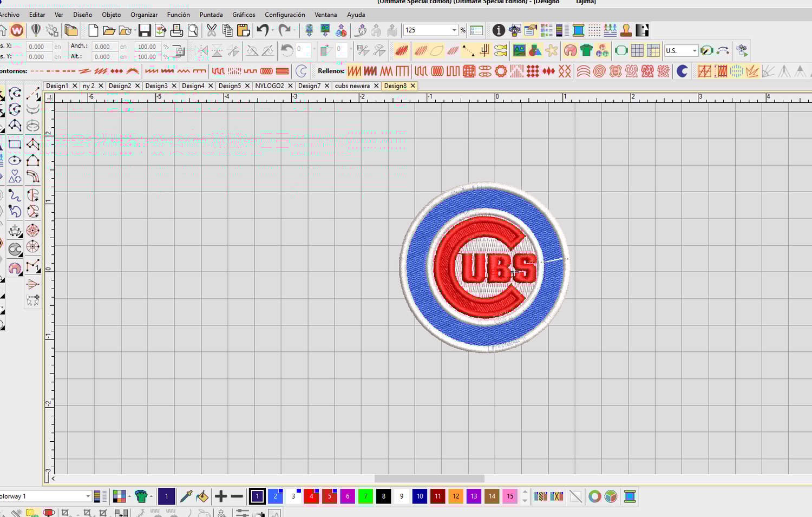Screen dimensions: 812x517
Task: Toggle the proportional scaling lock
Action: pos(178,51)
